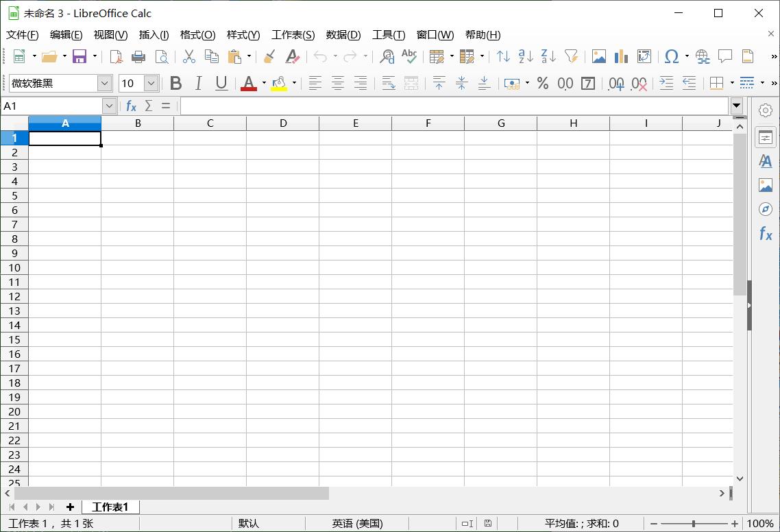Toggle Align Left

coord(315,83)
